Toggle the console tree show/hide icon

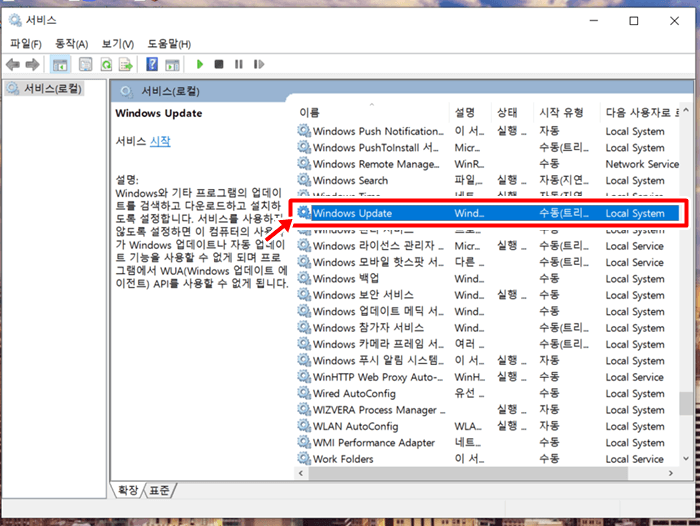[60, 65]
